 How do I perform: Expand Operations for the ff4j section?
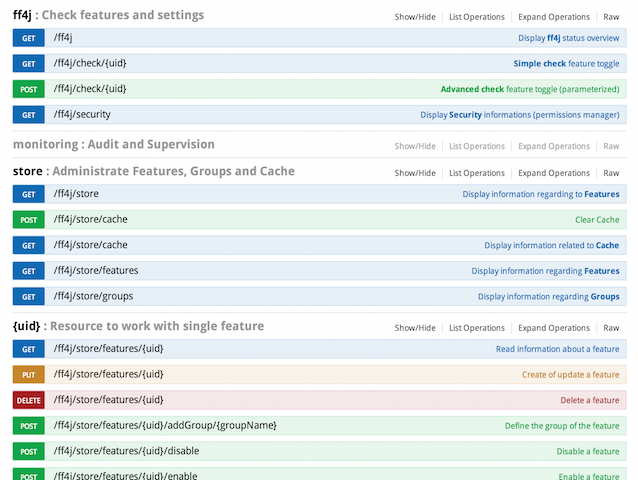click(553, 17)
